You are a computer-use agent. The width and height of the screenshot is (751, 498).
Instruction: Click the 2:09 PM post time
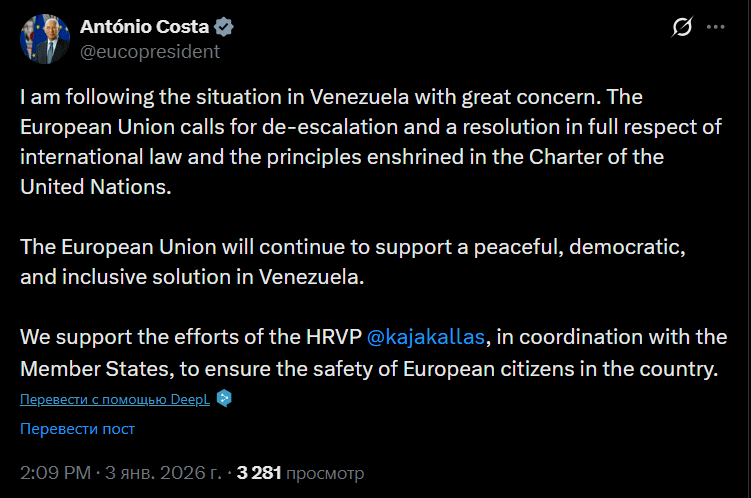coord(55,472)
